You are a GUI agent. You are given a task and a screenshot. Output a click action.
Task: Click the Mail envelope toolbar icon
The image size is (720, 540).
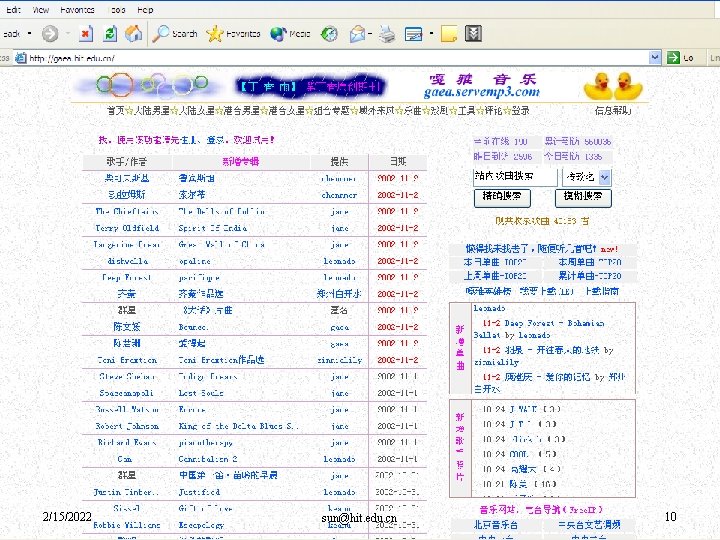click(x=357, y=34)
